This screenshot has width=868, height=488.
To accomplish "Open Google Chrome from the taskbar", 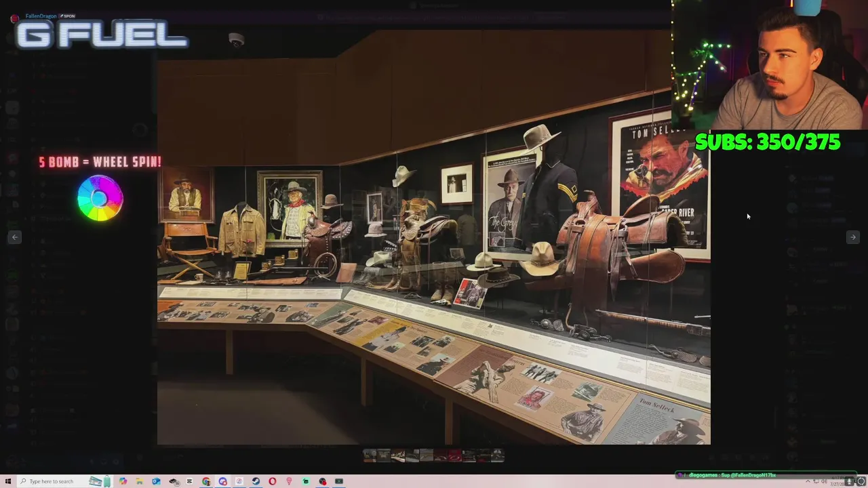I will 206,481.
